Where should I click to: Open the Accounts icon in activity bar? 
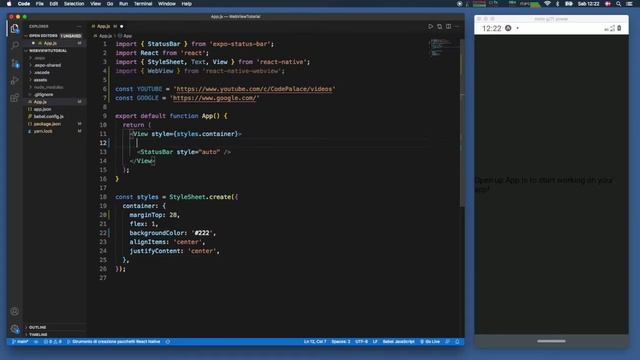click(15, 311)
